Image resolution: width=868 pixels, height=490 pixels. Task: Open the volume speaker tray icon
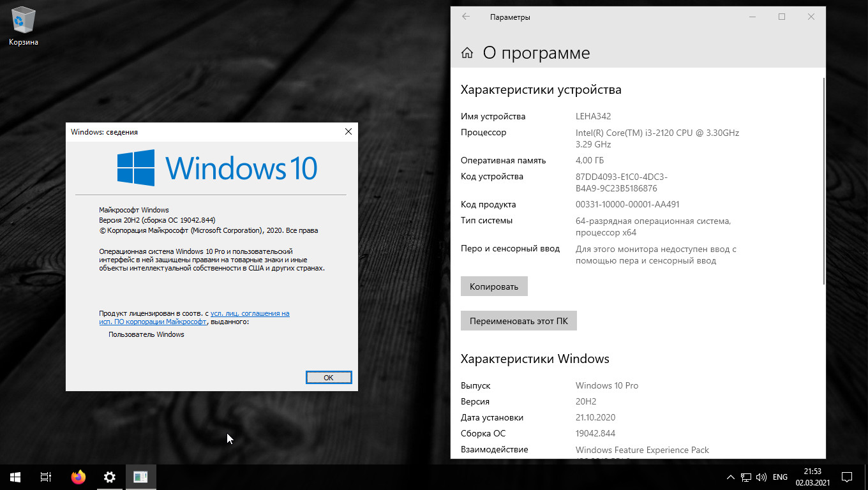pyautogui.click(x=761, y=477)
